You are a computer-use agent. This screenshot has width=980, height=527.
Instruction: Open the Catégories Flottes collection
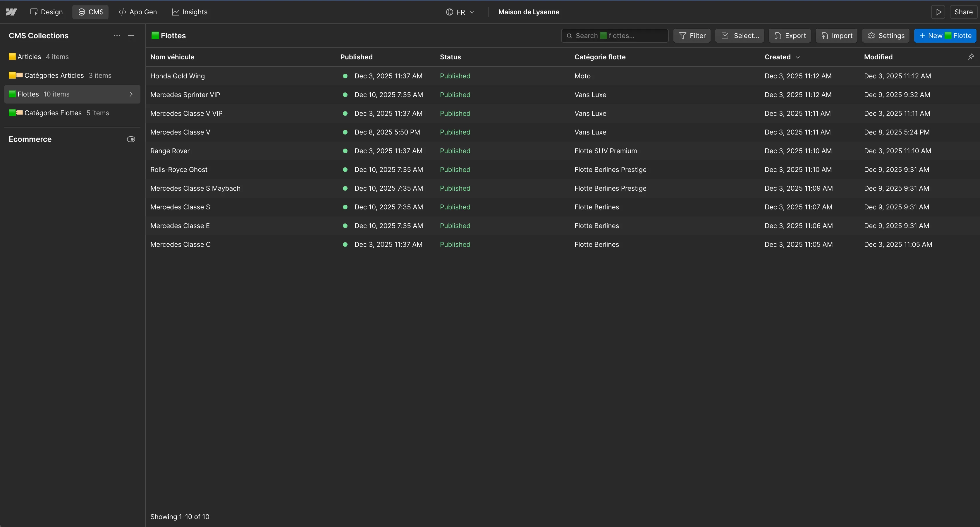[x=53, y=113]
